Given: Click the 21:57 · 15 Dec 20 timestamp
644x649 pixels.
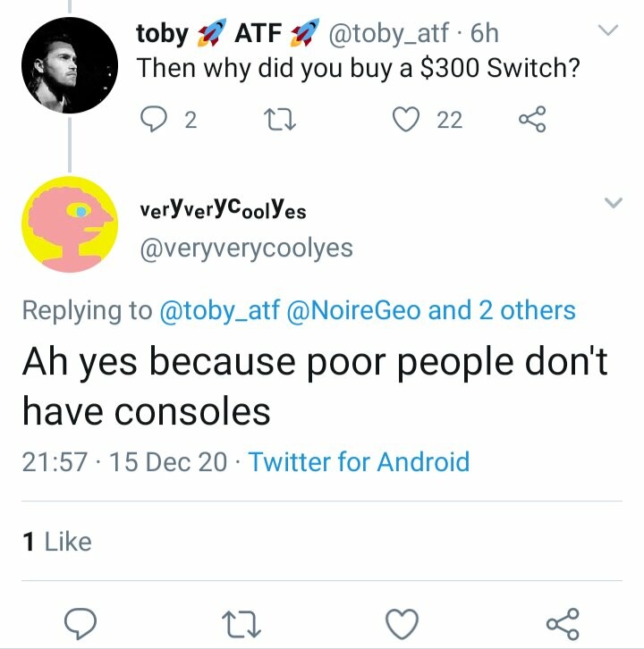Looking at the screenshot, I should click(123, 461).
